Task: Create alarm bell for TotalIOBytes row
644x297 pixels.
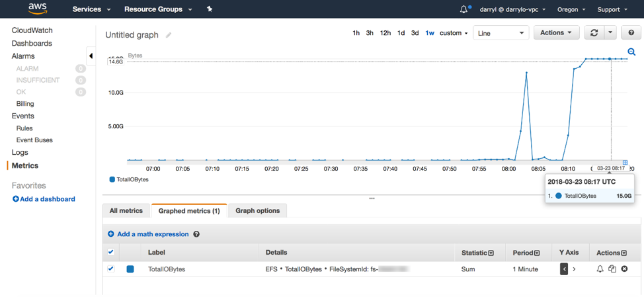Action: click(x=600, y=269)
